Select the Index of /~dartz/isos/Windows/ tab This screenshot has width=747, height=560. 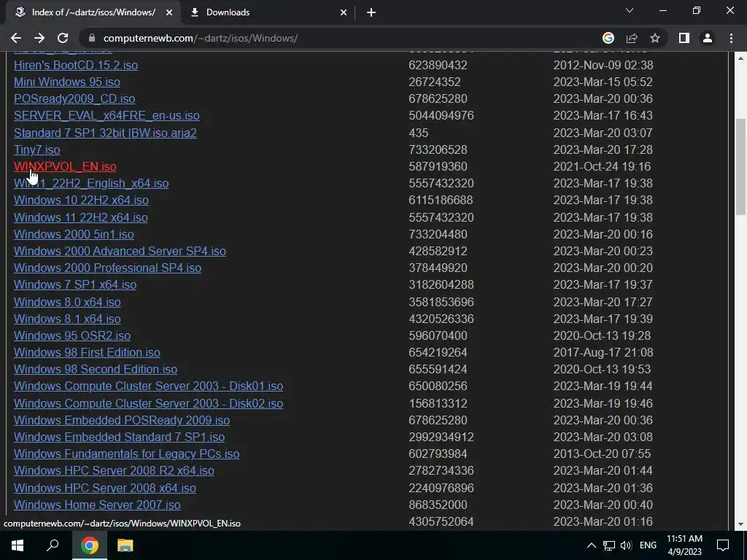point(93,12)
